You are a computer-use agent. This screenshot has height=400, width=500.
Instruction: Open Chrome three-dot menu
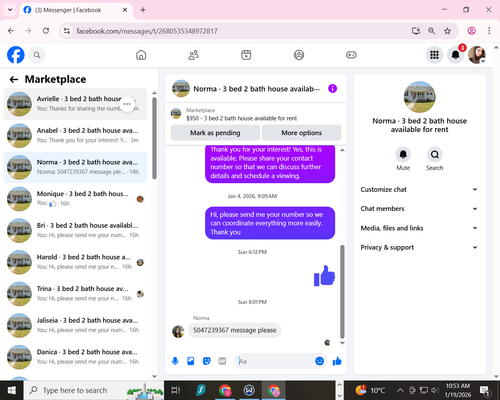pyautogui.click(x=489, y=31)
